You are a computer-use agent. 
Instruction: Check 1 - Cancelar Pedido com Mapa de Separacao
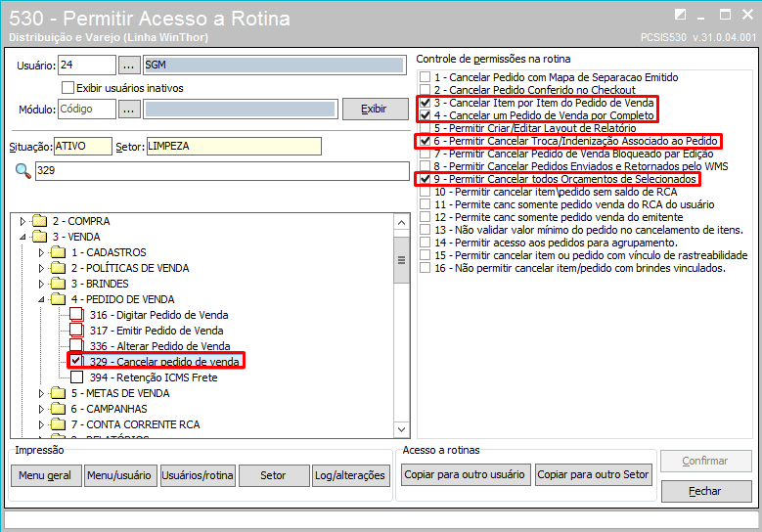click(x=424, y=77)
